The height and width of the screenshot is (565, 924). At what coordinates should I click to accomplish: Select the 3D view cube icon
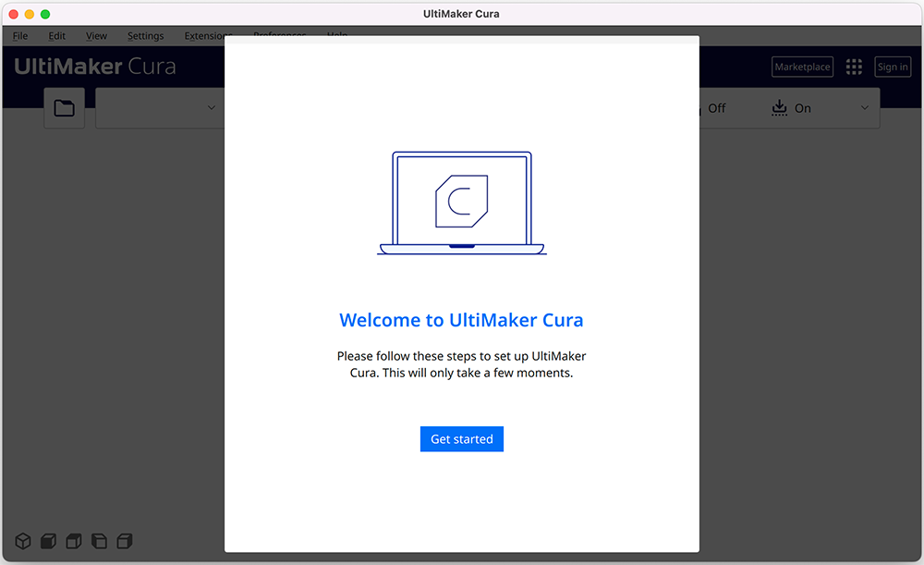click(x=22, y=541)
